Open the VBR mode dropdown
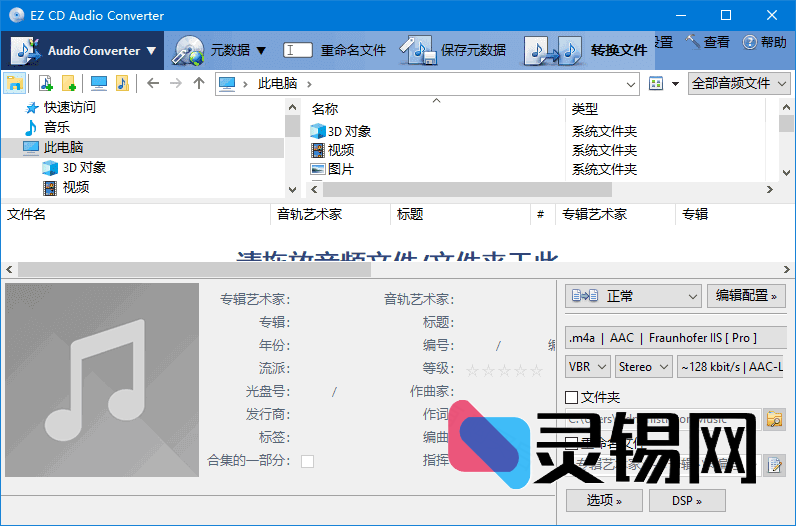Image resolution: width=796 pixels, height=526 pixels. click(x=588, y=367)
